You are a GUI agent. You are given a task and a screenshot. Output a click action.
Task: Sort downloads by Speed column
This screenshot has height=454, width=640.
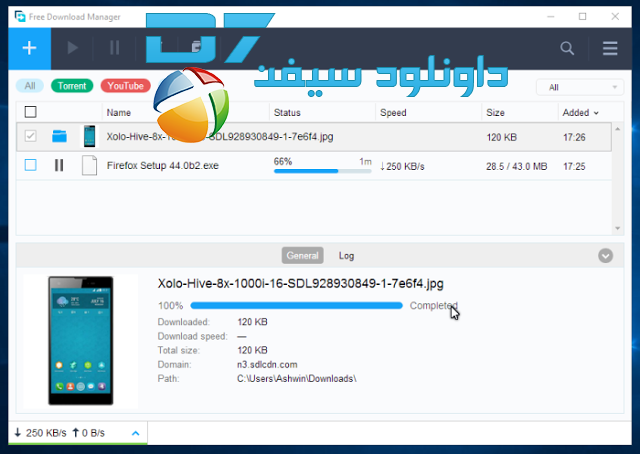393,113
